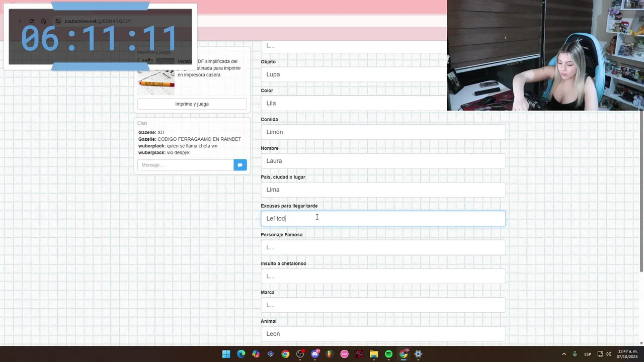This screenshot has height=362, width=644.
Task: Open File Explorer from the taskbar
Action: (374, 354)
